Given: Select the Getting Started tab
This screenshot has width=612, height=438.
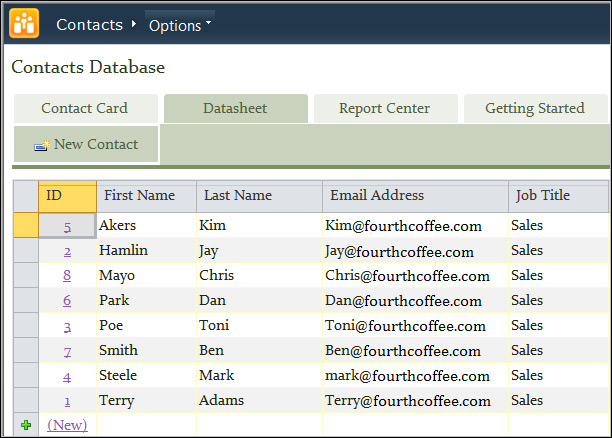Looking at the screenshot, I should click(x=534, y=108).
